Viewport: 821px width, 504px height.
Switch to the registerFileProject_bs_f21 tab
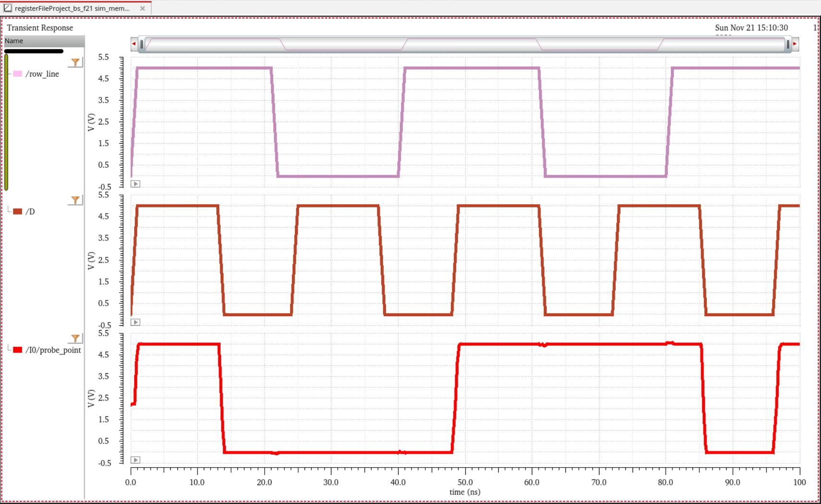[x=72, y=8]
